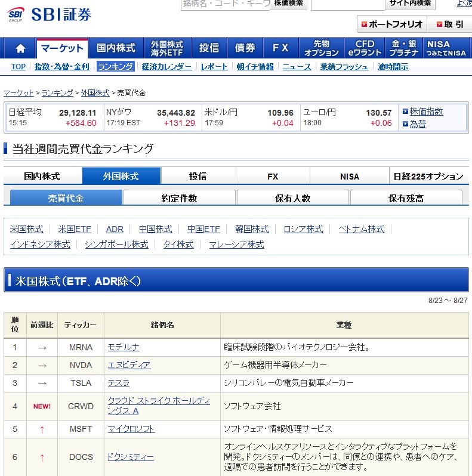472x476 pixels.
Task: Jump to the タイ株式 market link
Action: 178,245
